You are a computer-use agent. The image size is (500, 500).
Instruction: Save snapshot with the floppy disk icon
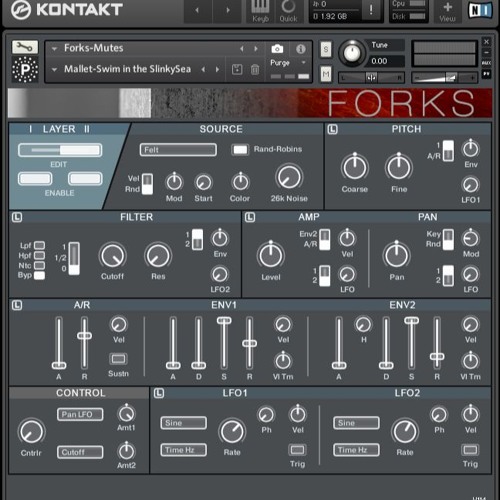pos(237,70)
